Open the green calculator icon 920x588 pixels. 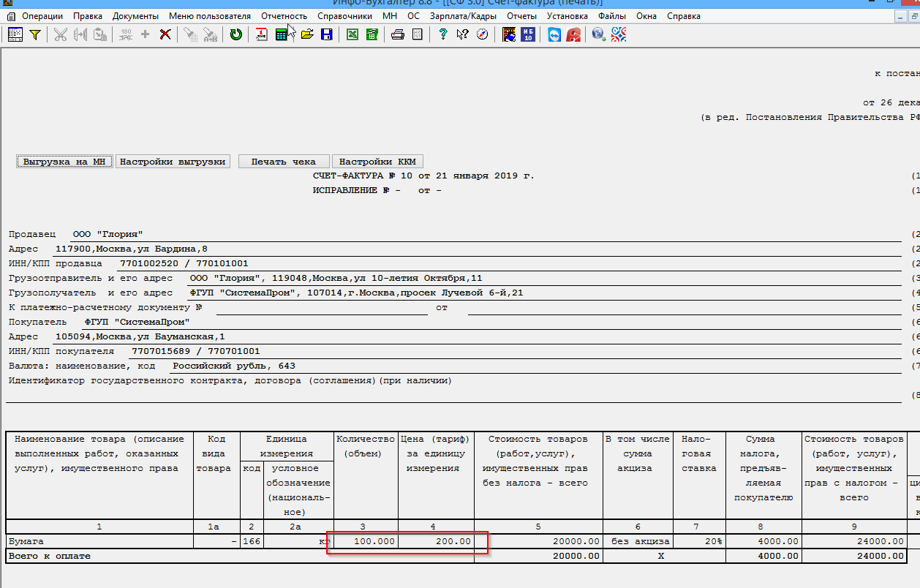pos(282,34)
